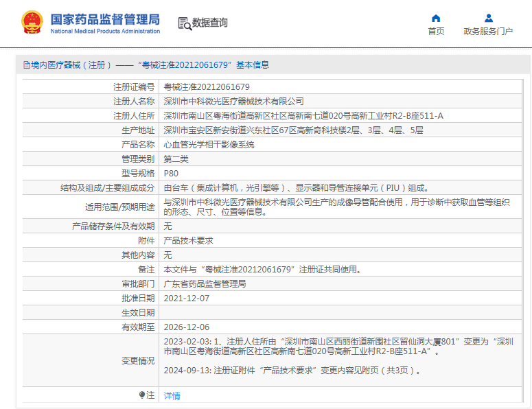The width and height of the screenshot is (532, 409).
Task: Select expiry date 2026-12-06
Action: [x=187, y=327]
